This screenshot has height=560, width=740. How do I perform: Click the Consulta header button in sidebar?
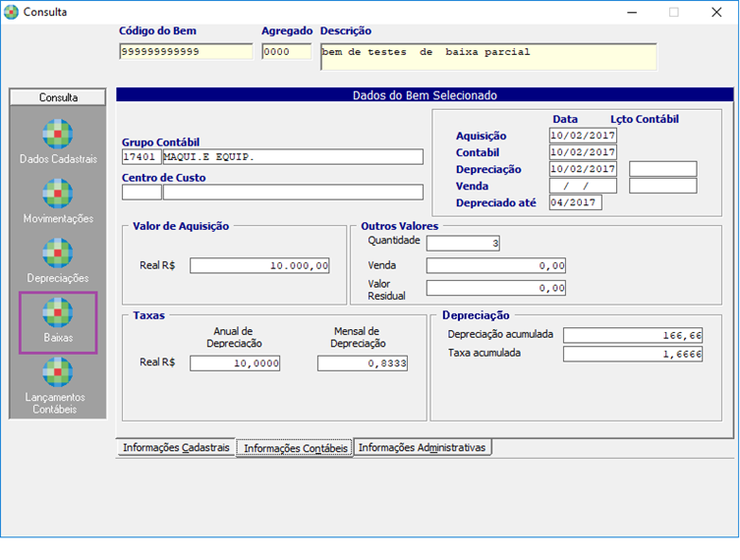58,97
